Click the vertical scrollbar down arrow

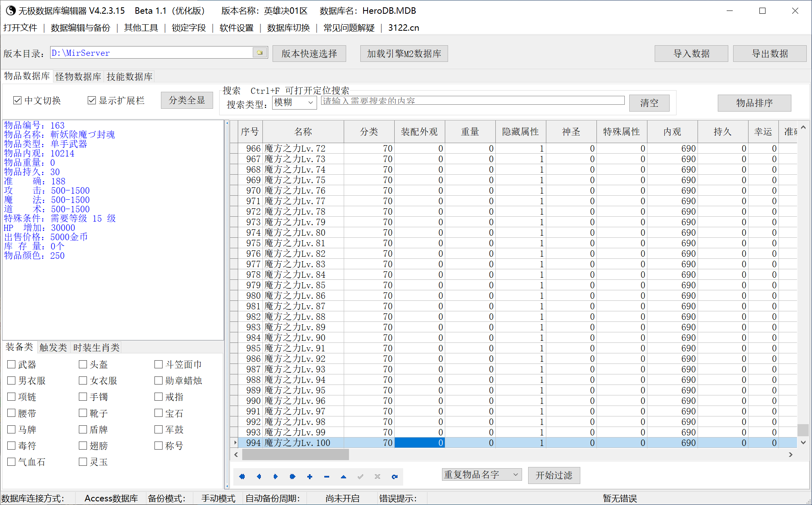(x=803, y=442)
